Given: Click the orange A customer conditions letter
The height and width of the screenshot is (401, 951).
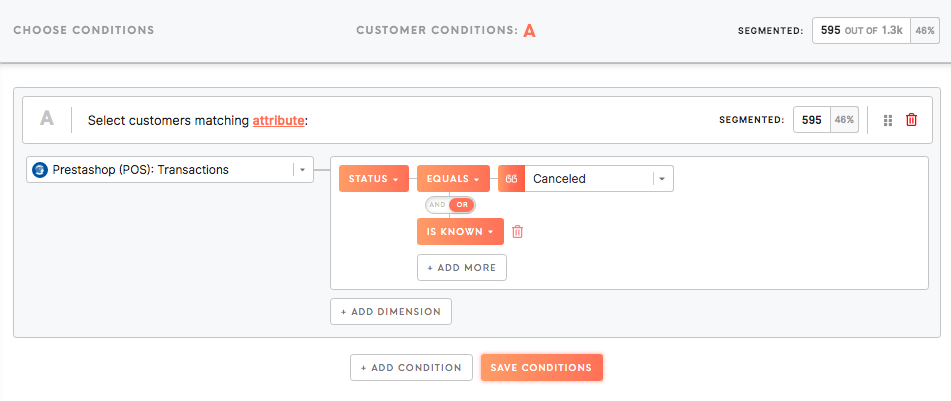Looking at the screenshot, I should pos(529,30).
